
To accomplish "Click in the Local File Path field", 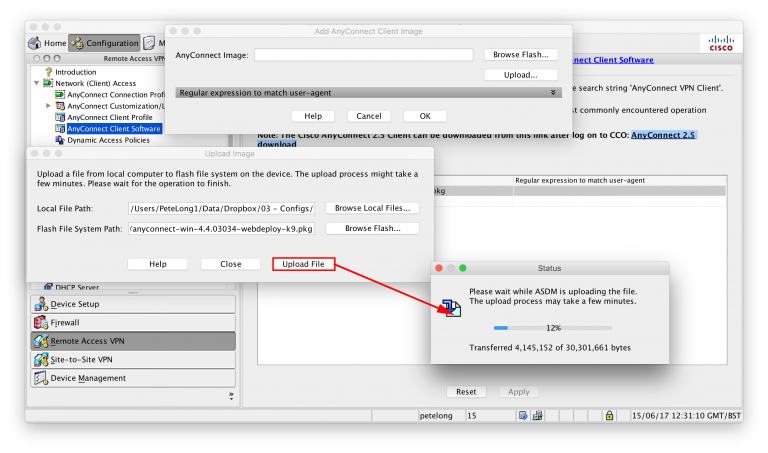I will pyautogui.click(x=221, y=208).
